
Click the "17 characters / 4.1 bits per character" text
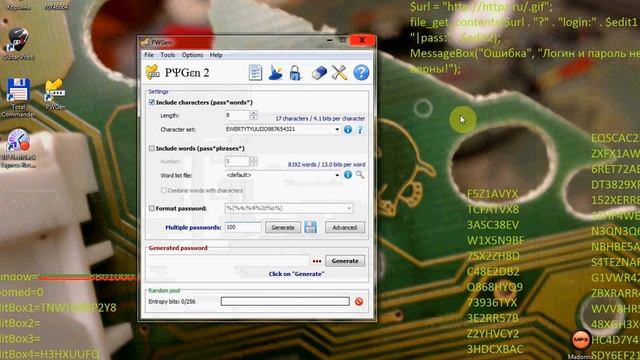pos(320,118)
